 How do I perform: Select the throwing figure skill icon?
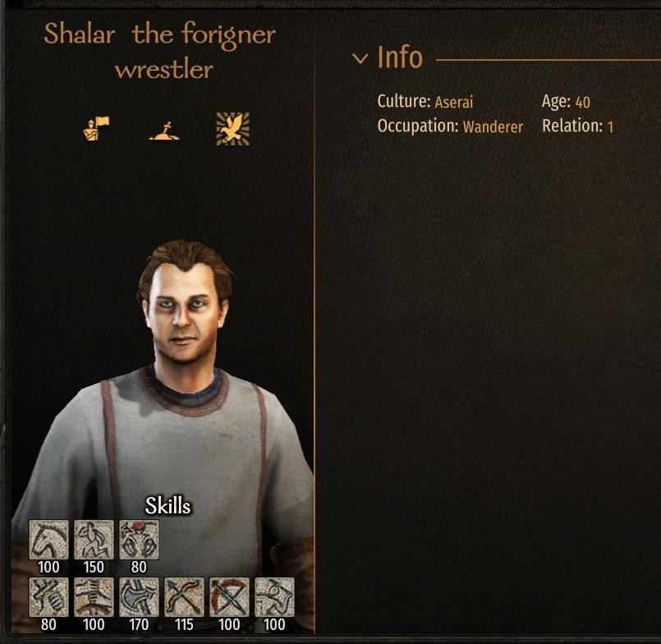pos(274,597)
